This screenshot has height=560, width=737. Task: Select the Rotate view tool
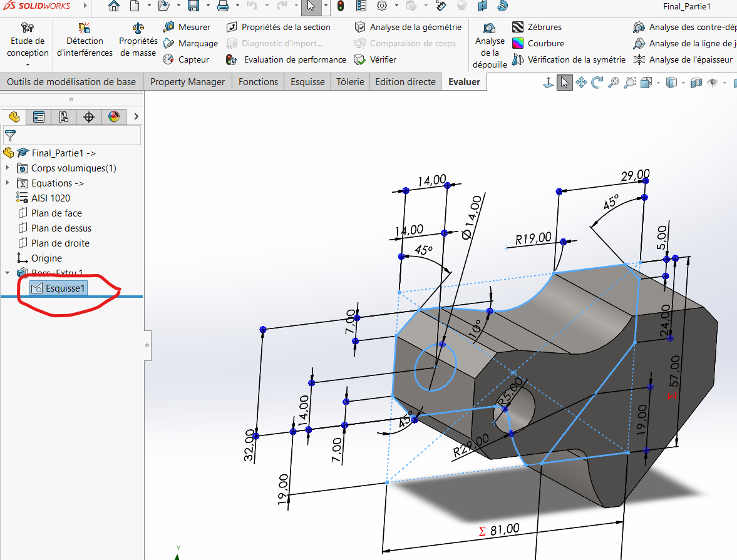(x=597, y=83)
